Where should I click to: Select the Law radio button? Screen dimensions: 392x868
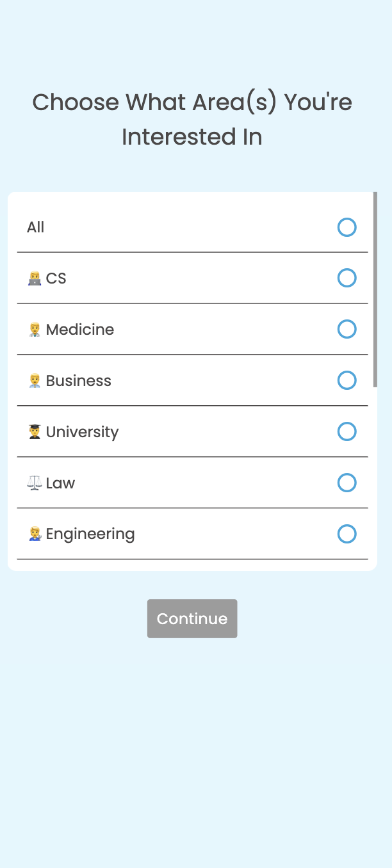pyautogui.click(x=347, y=483)
